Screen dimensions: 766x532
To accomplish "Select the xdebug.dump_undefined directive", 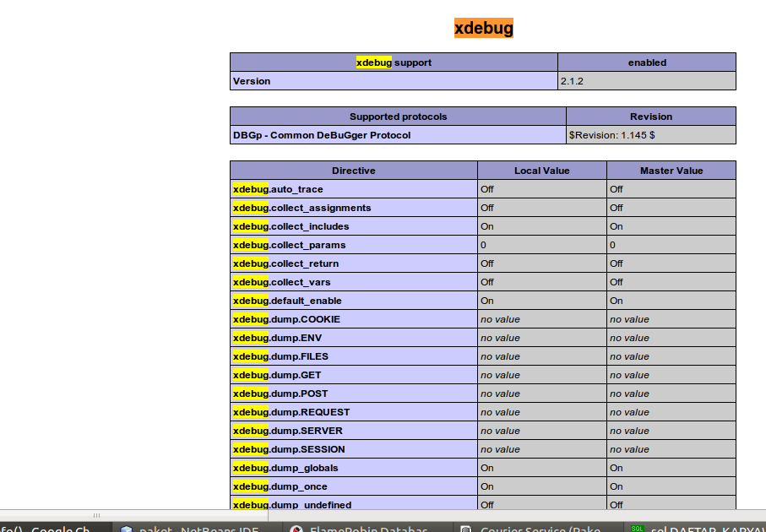I will 354,502.
